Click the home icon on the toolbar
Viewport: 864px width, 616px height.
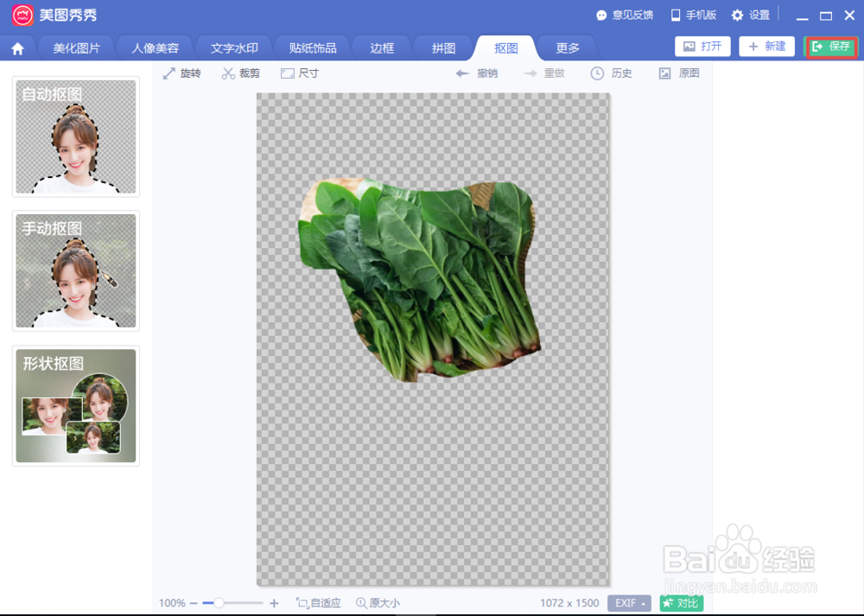point(17,48)
